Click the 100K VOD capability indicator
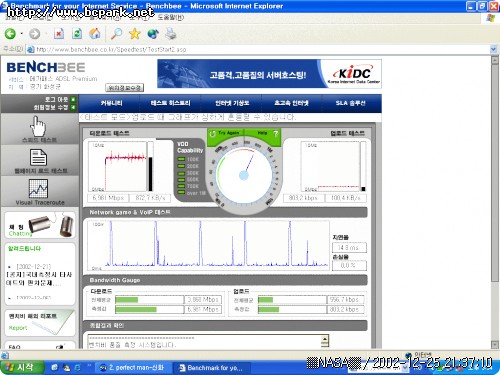Image resolution: width=500 pixels, height=375 pixels. click(189, 159)
